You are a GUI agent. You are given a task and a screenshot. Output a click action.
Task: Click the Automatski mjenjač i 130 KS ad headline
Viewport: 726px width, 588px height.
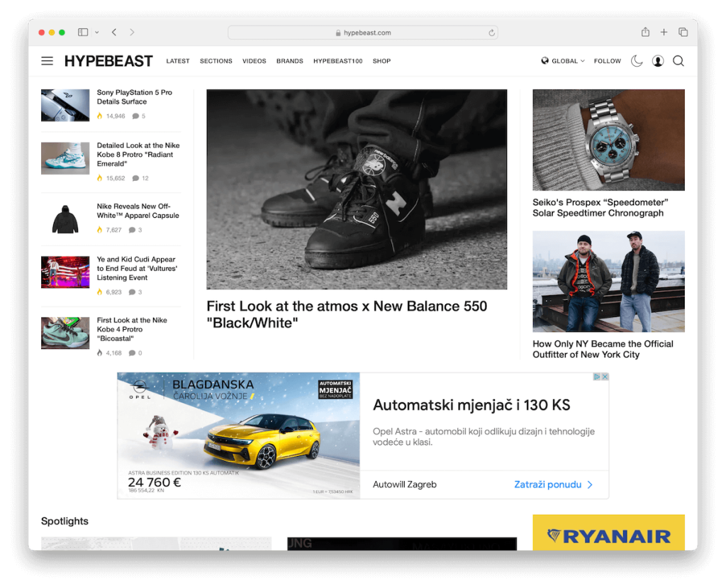point(471,405)
